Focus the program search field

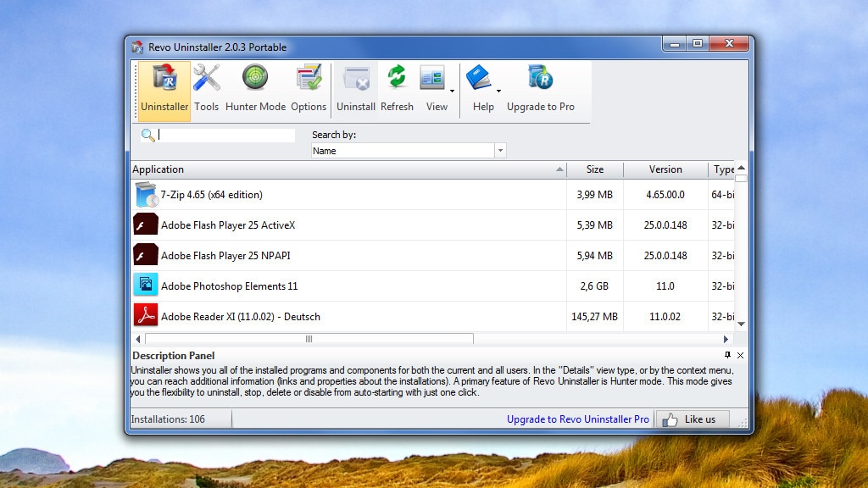click(225, 135)
